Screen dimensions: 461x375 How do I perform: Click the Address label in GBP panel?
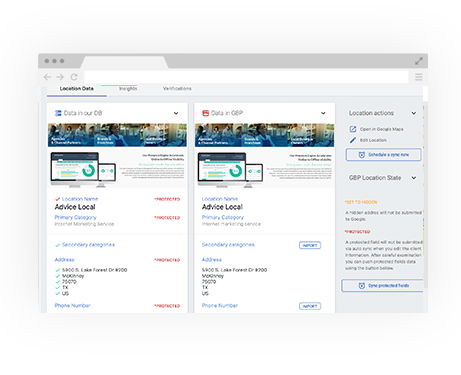tap(212, 260)
